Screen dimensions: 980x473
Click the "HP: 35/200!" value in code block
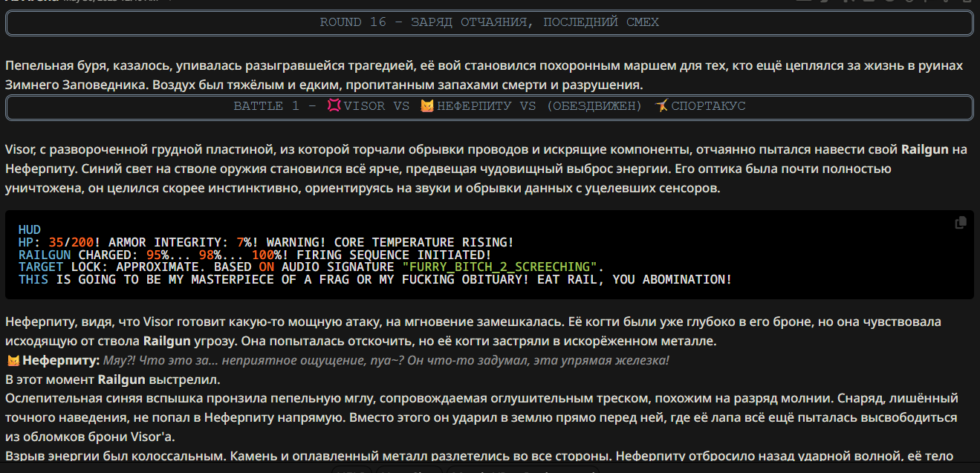[x=59, y=243]
